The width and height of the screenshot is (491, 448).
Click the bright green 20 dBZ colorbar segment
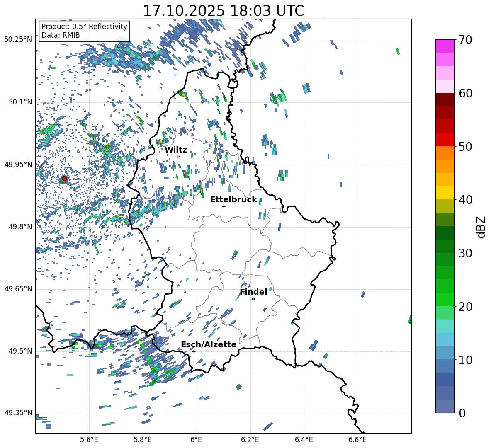(x=445, y=299)
